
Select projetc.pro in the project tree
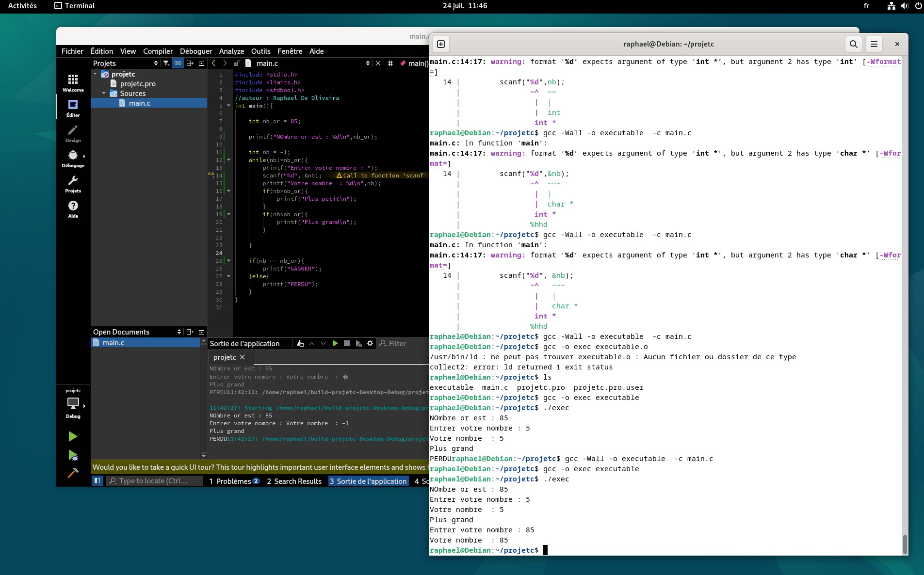138,83
